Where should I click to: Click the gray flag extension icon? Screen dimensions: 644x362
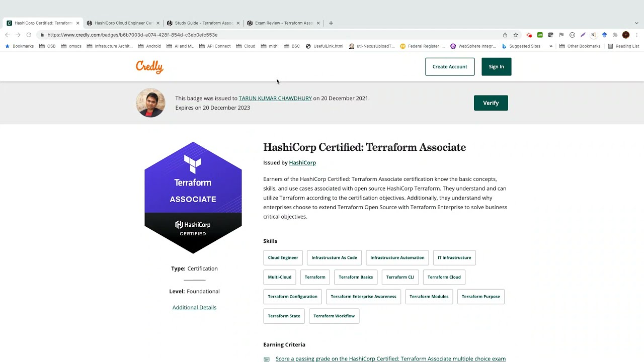561,35
